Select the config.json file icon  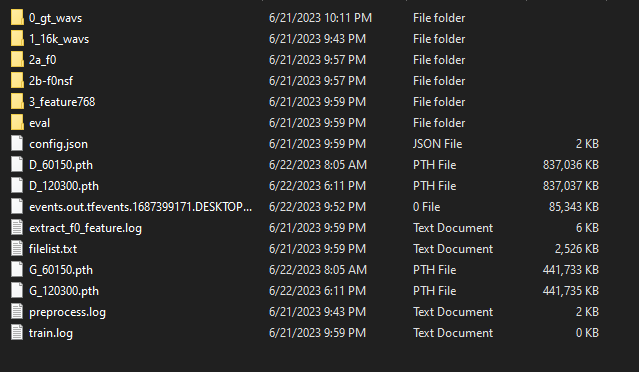click(17, 143)
